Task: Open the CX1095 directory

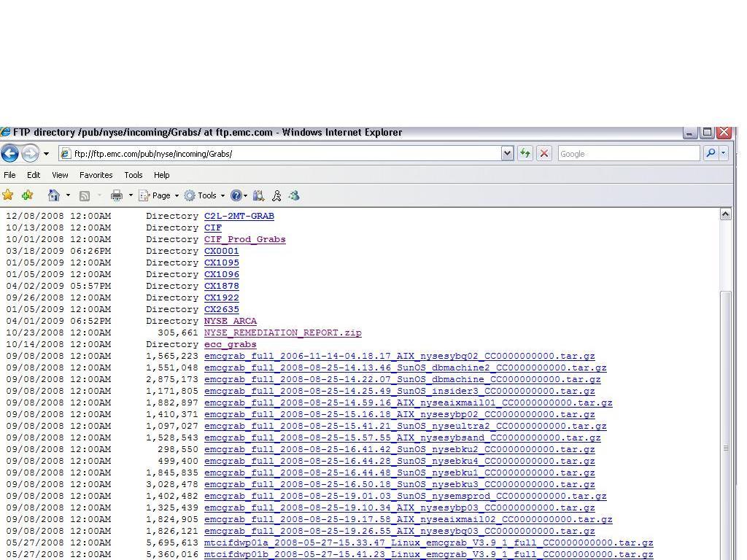Action: [x=222, y=262]
